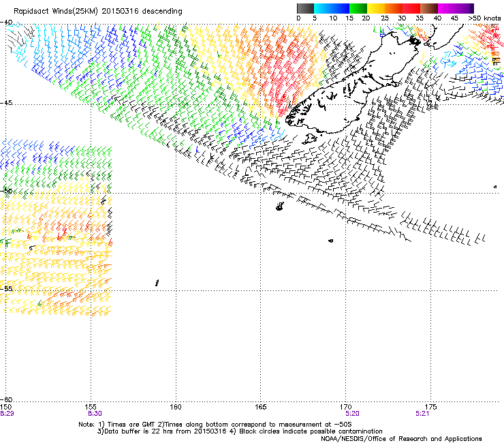Viewport: 504px width, 443px height.
Task: Click the '150' longitude axis label
Action: (5, 407)
